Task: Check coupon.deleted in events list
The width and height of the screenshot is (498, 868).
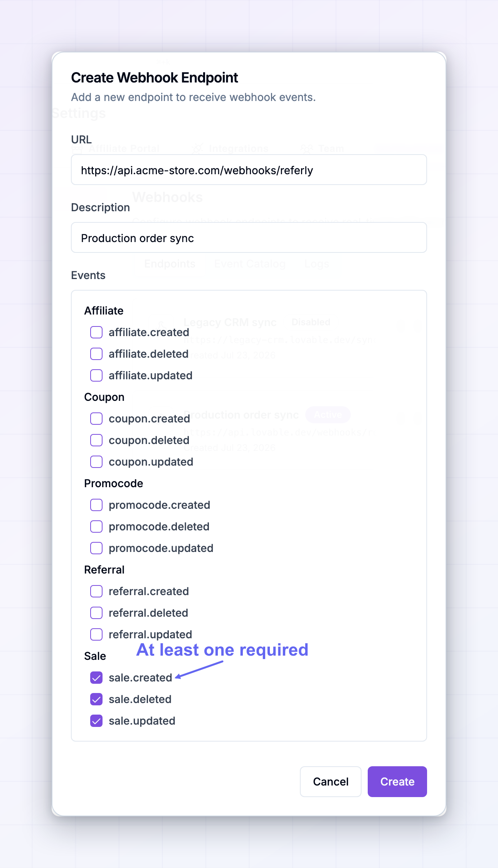Action: 96,440
